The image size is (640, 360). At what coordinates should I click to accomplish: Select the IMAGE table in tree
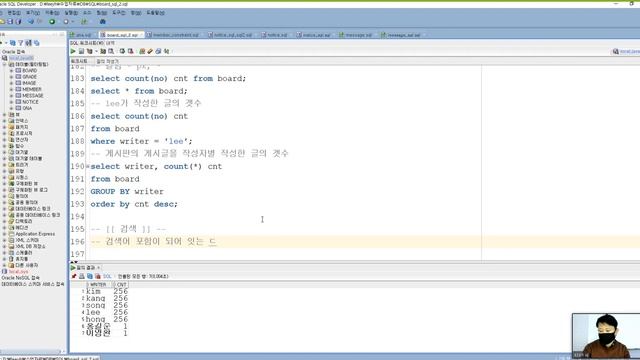pos(29,83)
